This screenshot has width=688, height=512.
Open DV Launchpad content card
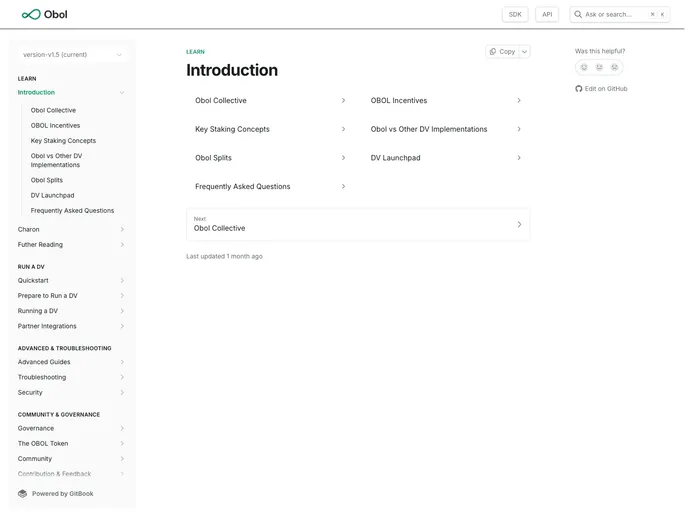click(x=446, y=158)
